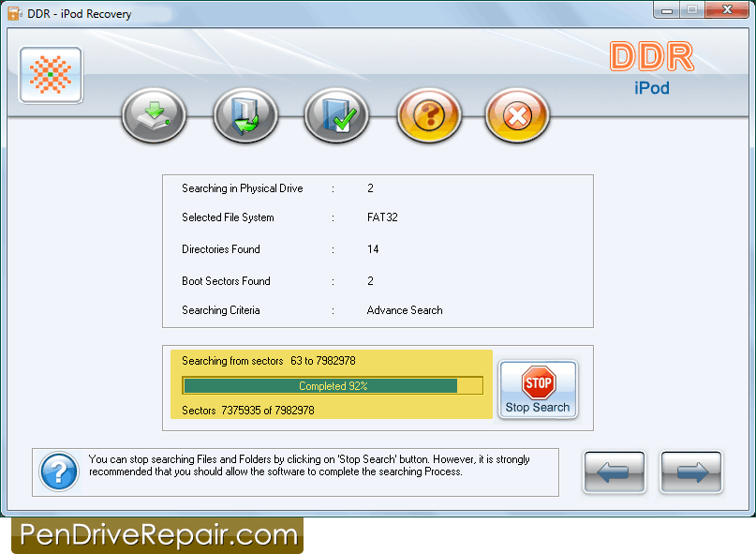Click the stop-searching hint message text
The height and width of the screenshot is (554, 756).
pos(309,465)
